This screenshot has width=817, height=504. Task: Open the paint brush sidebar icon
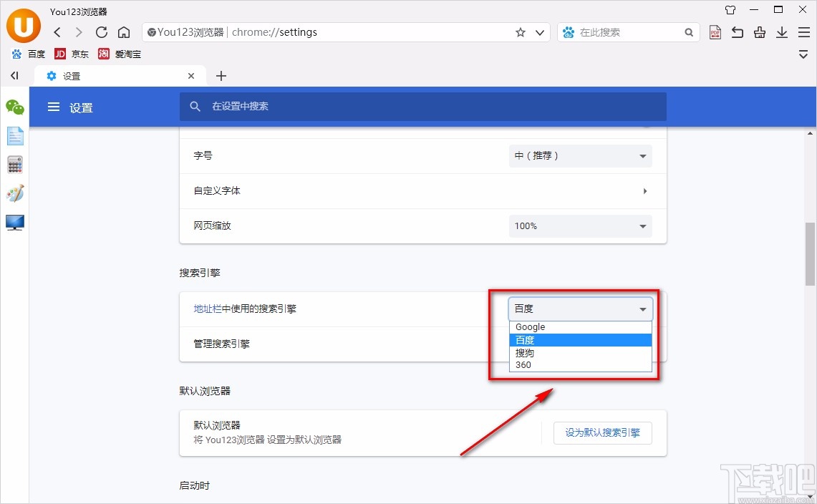coord(14,193)
